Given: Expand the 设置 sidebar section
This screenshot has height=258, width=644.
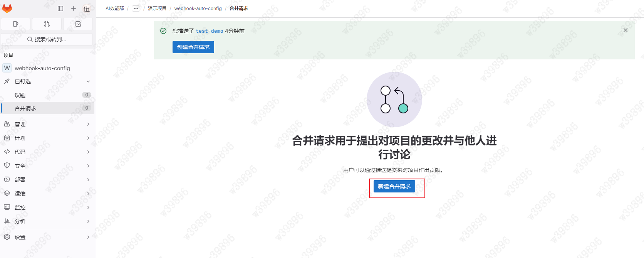Looking at the screenshot, I should (x=47, y=237).
